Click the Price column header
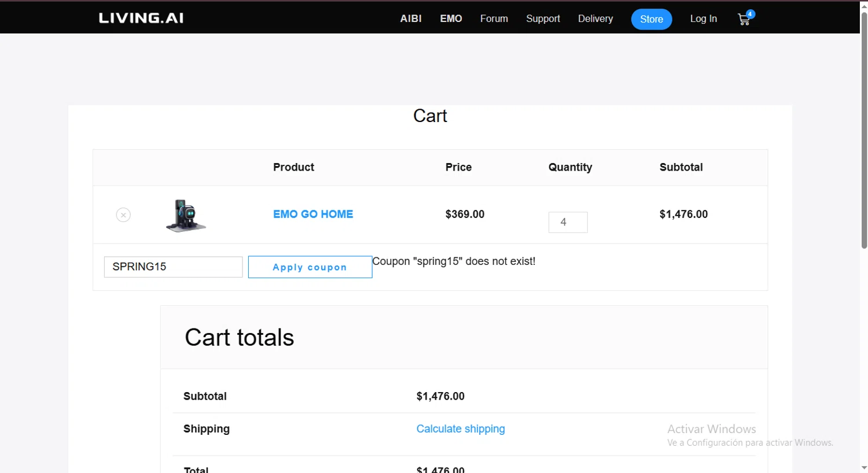Viewport: 868px width, 473px height. pos(458,167)
